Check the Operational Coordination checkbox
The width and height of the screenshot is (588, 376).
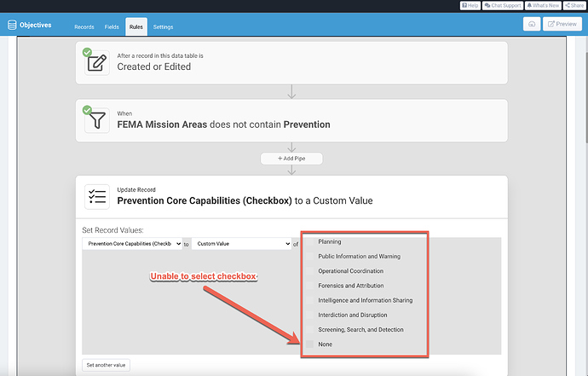click(309, 271)
